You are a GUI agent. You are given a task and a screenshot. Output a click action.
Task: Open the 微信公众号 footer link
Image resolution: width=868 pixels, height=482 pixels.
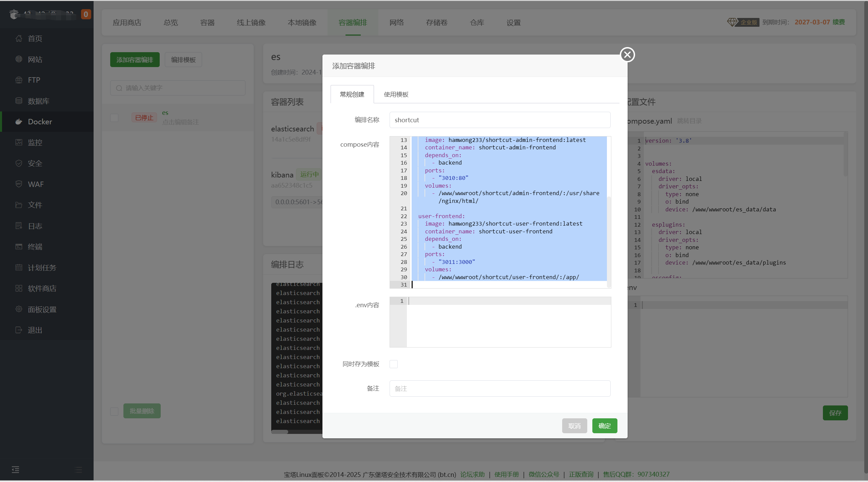coord(544,474)
